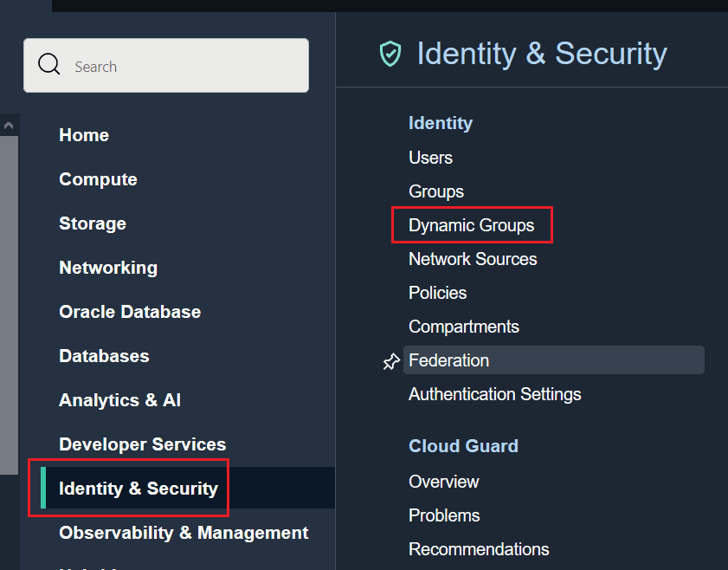This screenshot has width=728, height=570.
Task: Click inside the Search input field
Action: click(173, 66)
